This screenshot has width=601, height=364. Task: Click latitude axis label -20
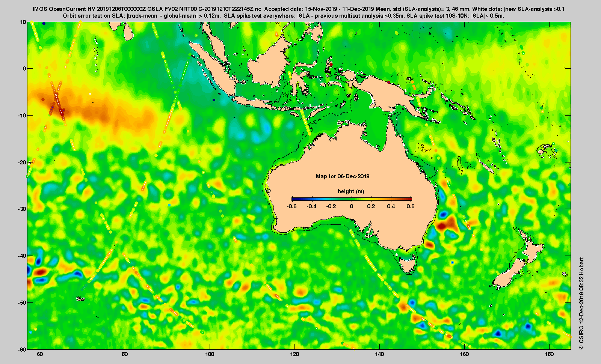(22, 162)
